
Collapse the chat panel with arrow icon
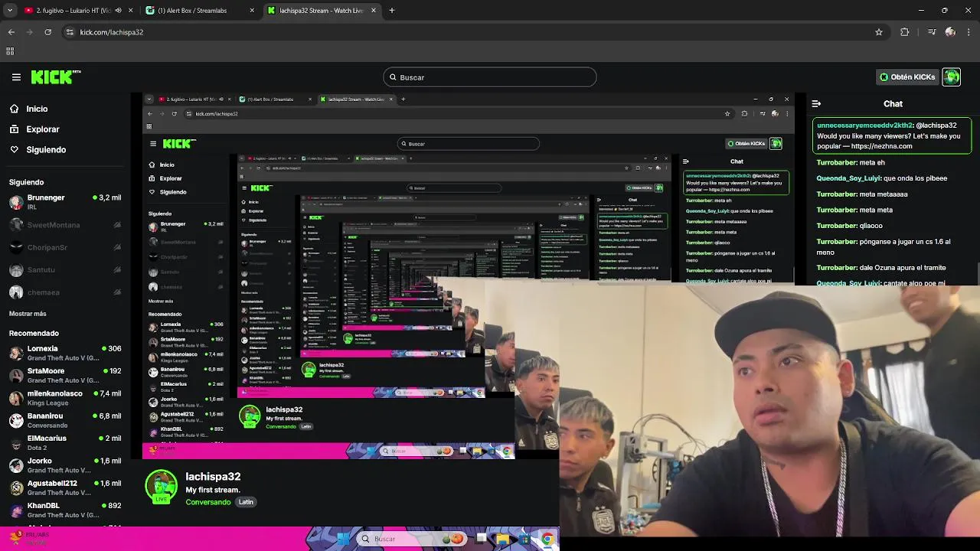click(x=816, y=103)
